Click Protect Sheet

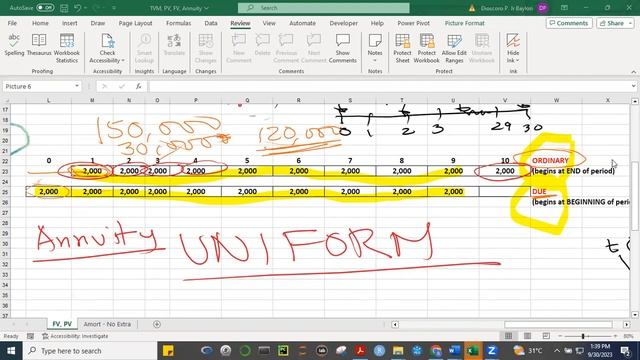tap(402, 48)
